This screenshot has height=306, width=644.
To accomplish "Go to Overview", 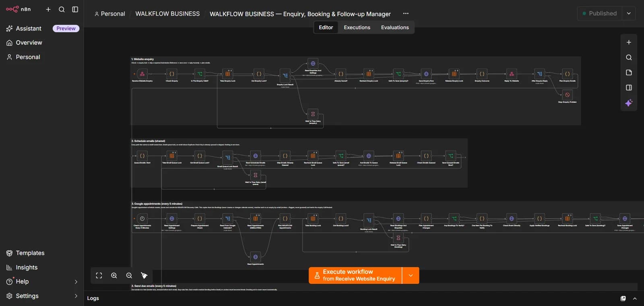I will coord(29,43).
